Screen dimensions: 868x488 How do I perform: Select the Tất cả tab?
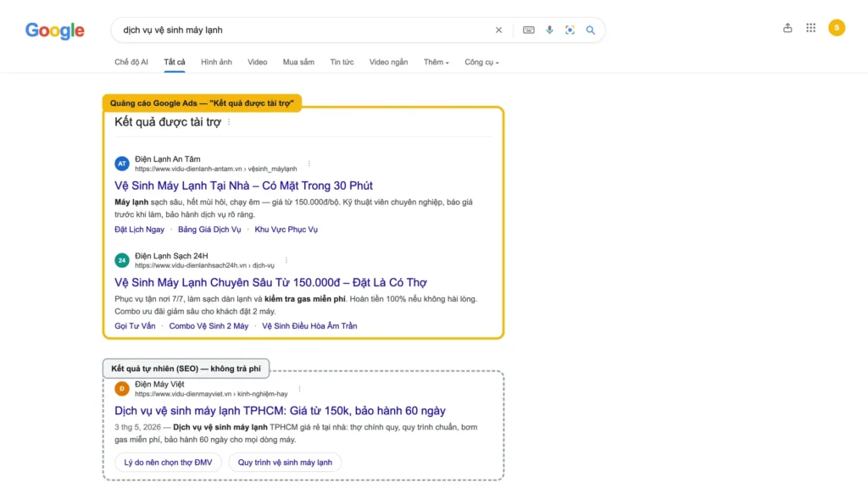coord(175,62)
